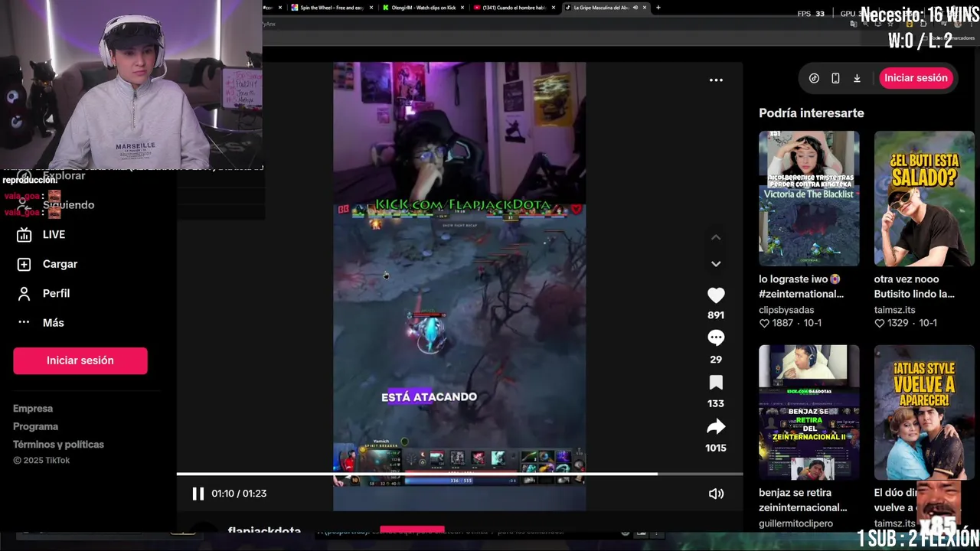Open the three-dot options menu above the video

[x=716, y=80]
